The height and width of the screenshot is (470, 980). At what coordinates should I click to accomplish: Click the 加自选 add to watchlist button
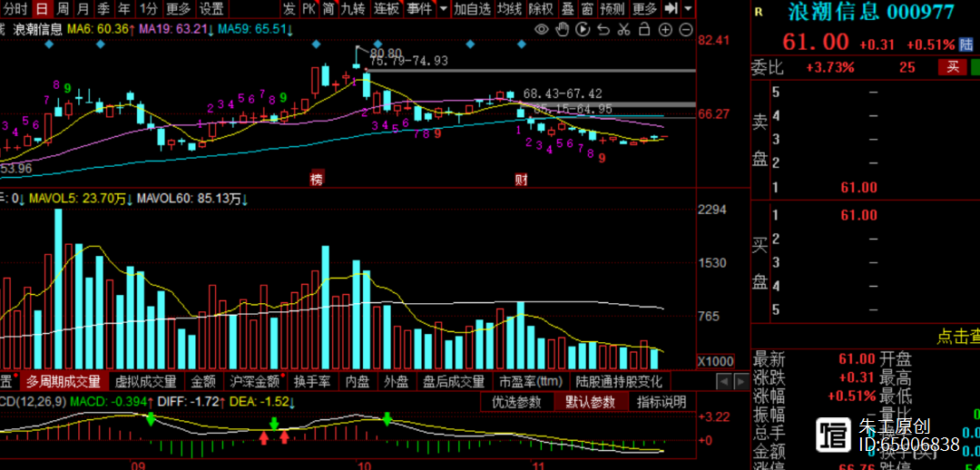pyautogui.click(x=473, y=9)
